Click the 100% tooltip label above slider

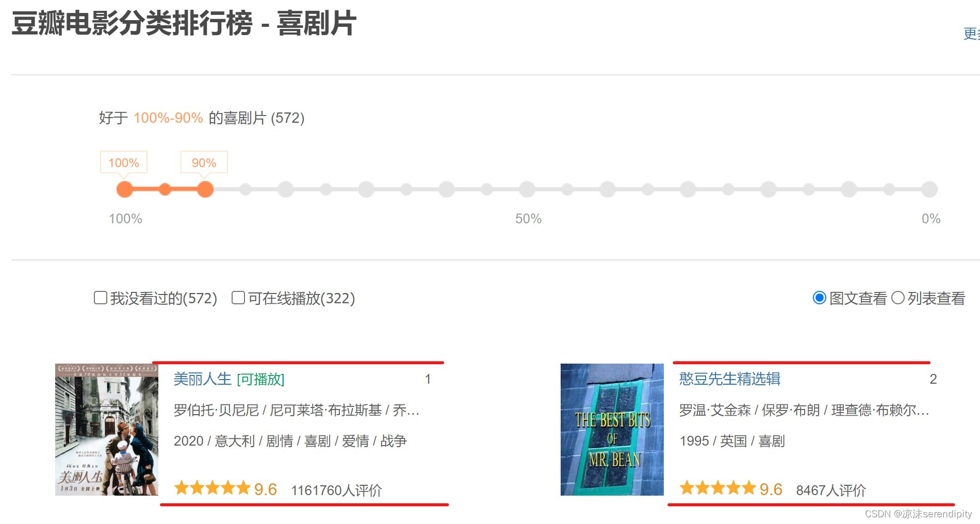[124, 162]
